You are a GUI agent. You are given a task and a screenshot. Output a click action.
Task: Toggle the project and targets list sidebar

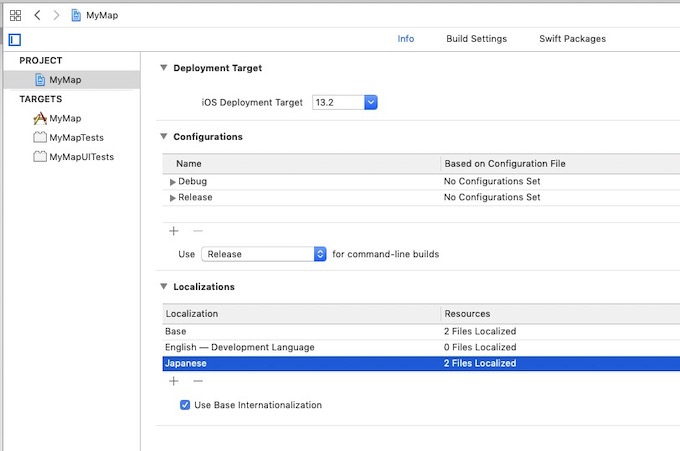(15, 40)
